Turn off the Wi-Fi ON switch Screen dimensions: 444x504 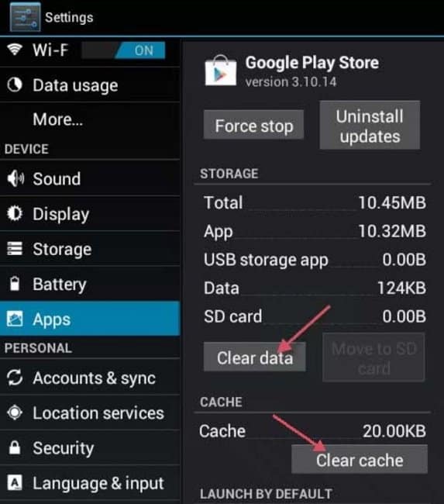[123, 50]
